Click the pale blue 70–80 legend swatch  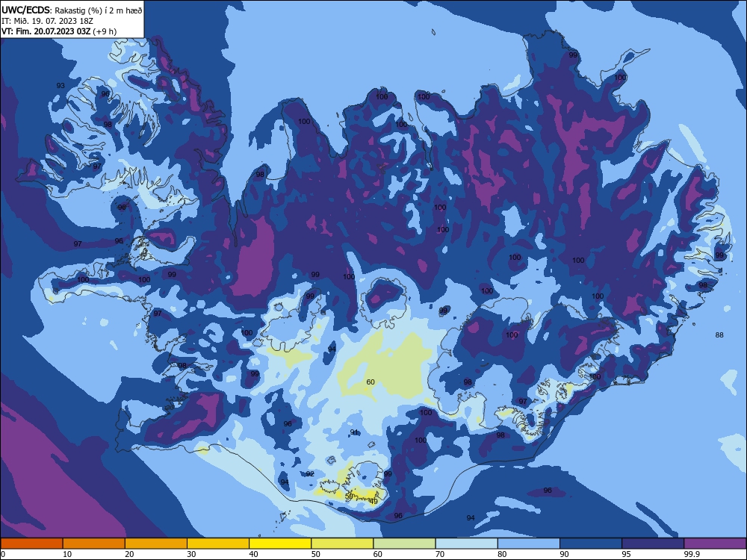(x=466, y=544)
